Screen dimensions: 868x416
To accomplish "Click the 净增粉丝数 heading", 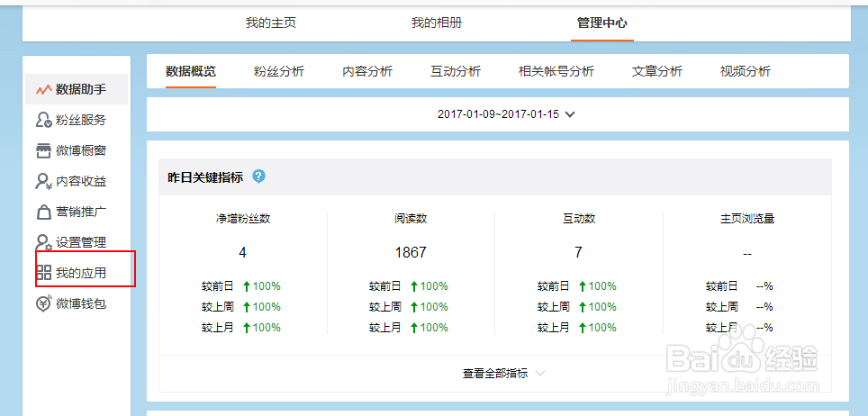I will tap(243, 219).
